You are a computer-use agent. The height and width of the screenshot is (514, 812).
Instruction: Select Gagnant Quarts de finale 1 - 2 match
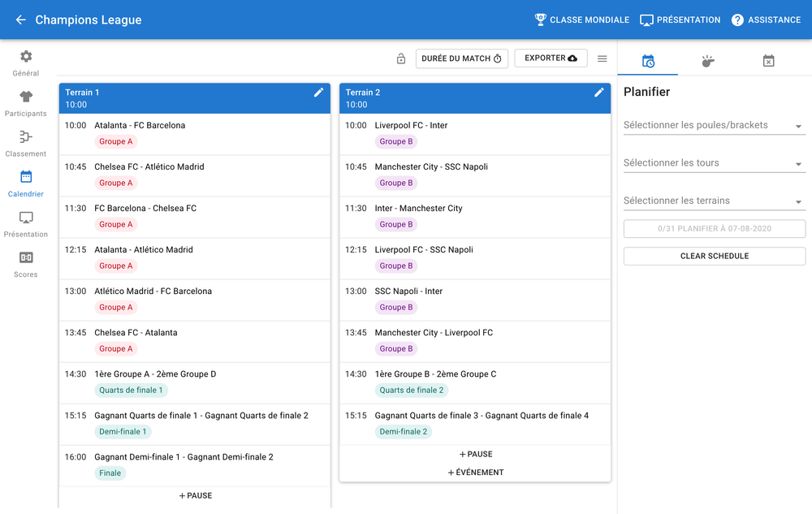click(195, 425)
